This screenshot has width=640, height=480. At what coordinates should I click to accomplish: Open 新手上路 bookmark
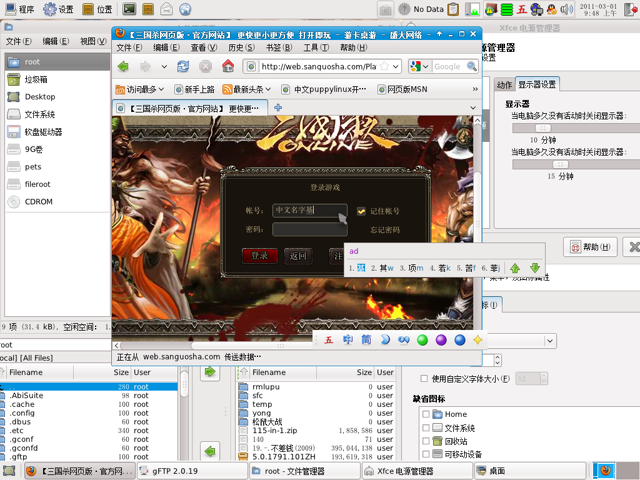[194, 89]
